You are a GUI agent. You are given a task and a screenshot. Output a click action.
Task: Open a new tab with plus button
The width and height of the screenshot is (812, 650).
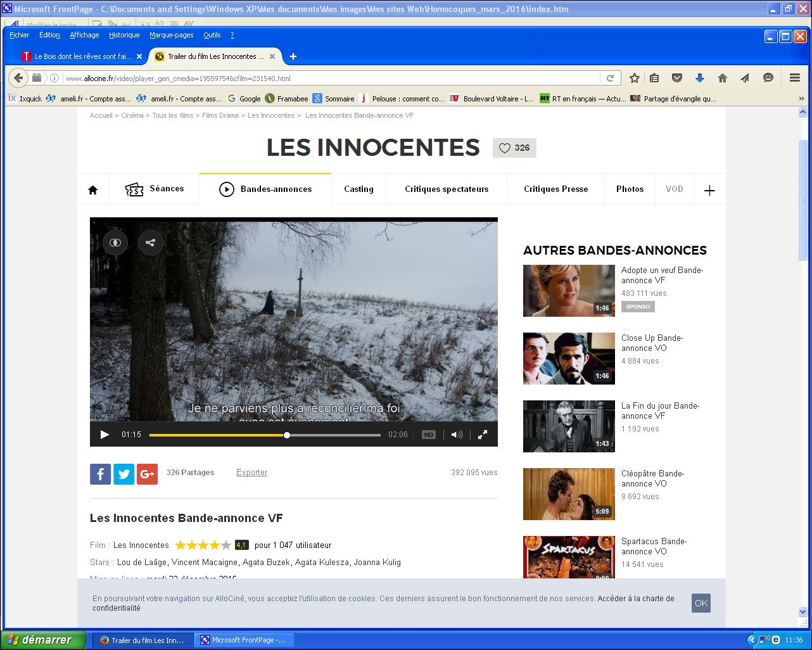(293, 56)
